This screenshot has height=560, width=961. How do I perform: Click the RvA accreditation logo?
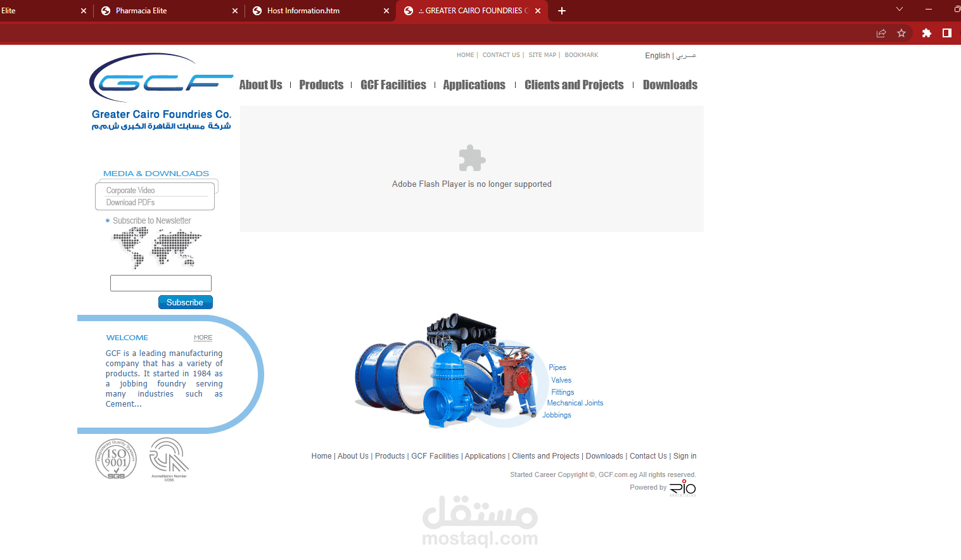click(169, 459)
